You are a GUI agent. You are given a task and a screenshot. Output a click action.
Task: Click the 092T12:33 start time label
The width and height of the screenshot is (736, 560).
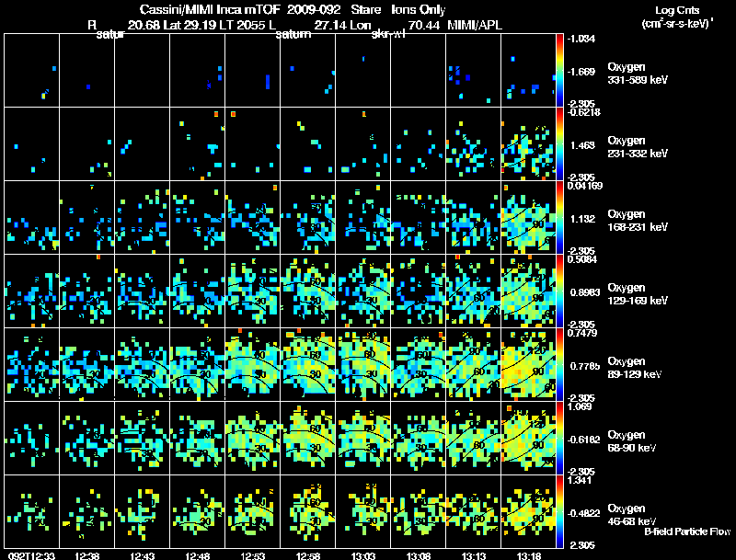point(32,555)
